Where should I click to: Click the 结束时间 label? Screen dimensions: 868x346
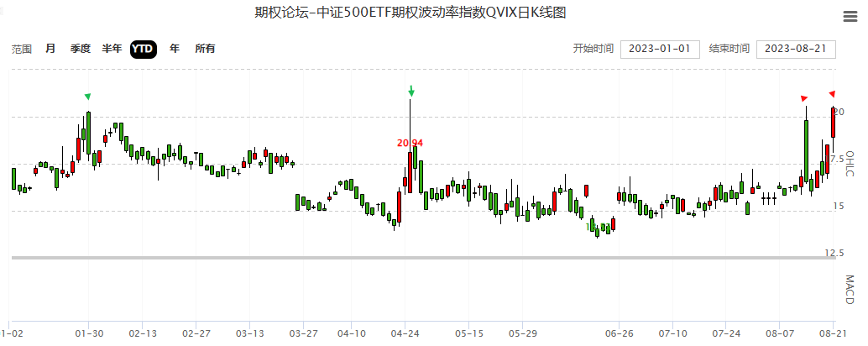pyautogui.click(x=729, y=49)
